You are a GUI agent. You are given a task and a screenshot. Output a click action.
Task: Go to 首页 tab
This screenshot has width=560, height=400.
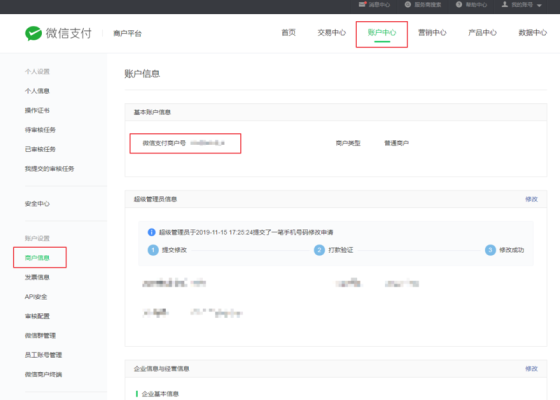pos(289,33)
